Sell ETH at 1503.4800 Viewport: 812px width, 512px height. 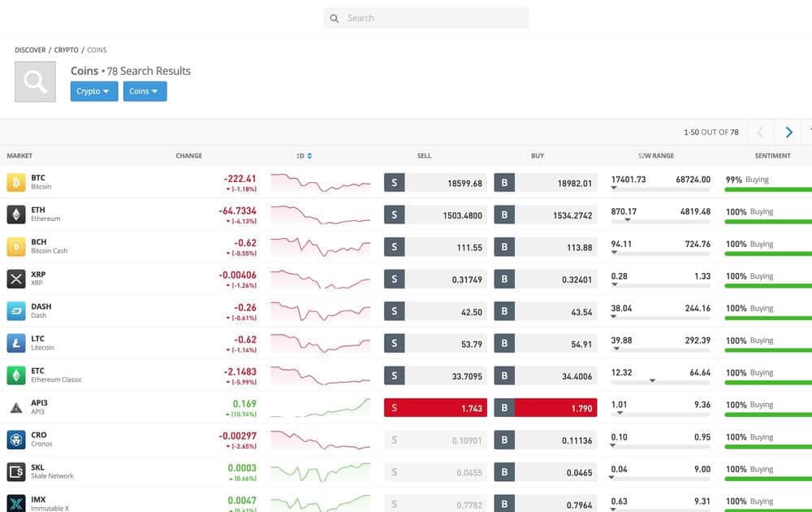click(x=435, y=215)
